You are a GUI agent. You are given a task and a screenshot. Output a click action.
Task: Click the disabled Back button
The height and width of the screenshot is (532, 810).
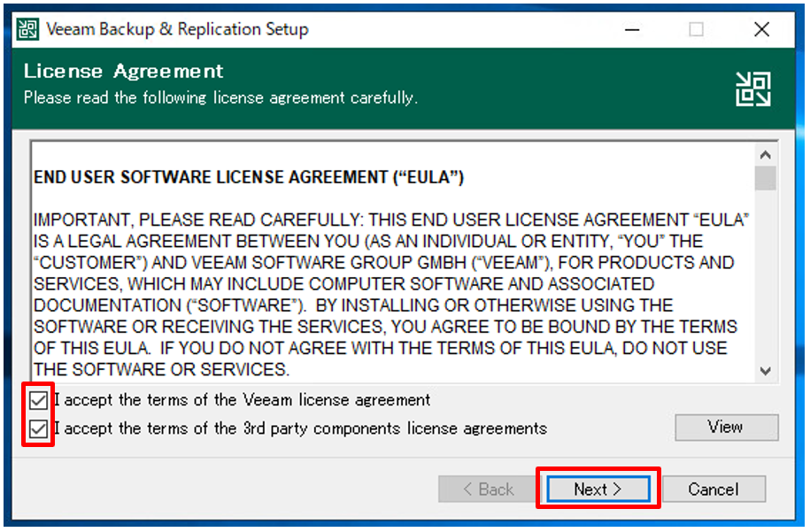pyautogui.click(x=488, y=489)
